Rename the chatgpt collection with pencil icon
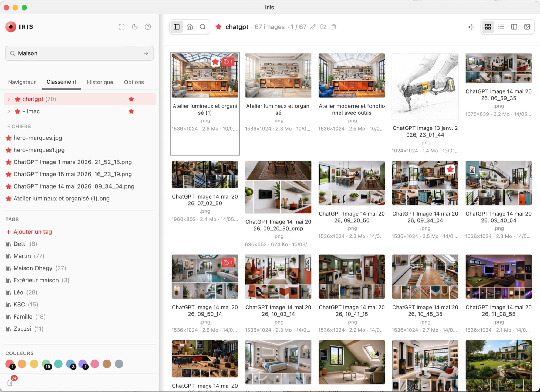Viewport: 540px width, 392px height. [313, 27]
